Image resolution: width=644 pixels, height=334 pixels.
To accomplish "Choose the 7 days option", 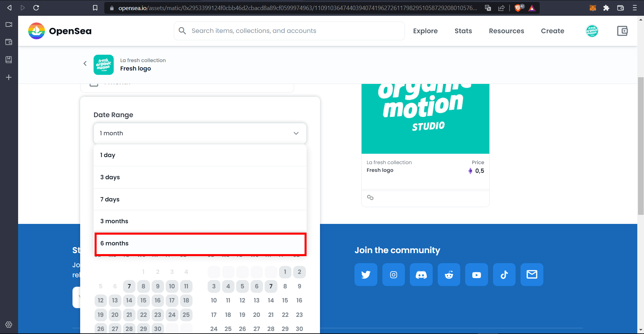I will [x=200, y=199].
